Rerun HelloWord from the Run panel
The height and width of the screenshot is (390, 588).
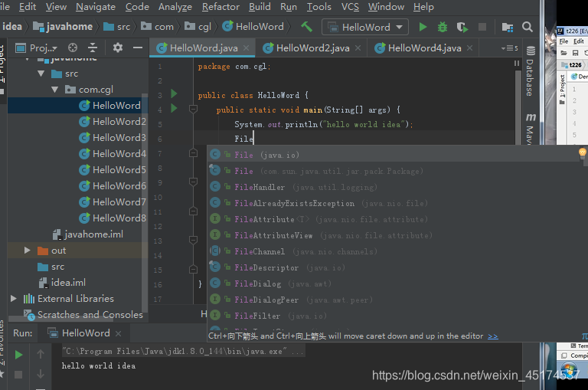[18, 355]
